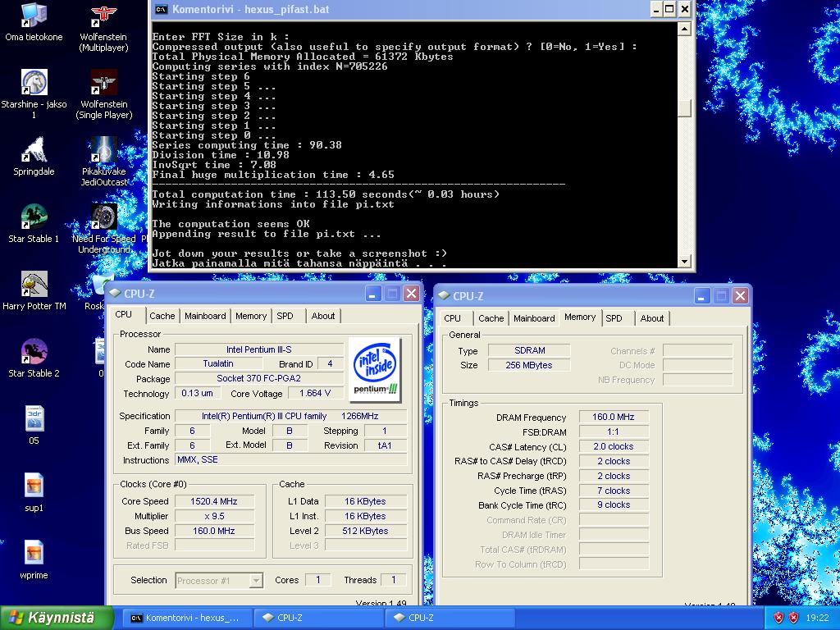Click the FSB:DRAM 1:1 value
Screen dimensions: 840x630
[x=614, y=431]
